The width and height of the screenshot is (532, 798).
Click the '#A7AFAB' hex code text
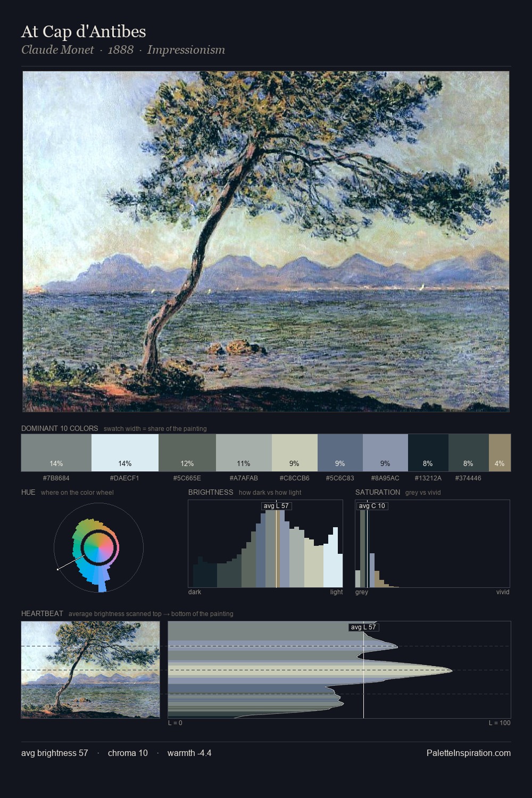coord(244,478)
